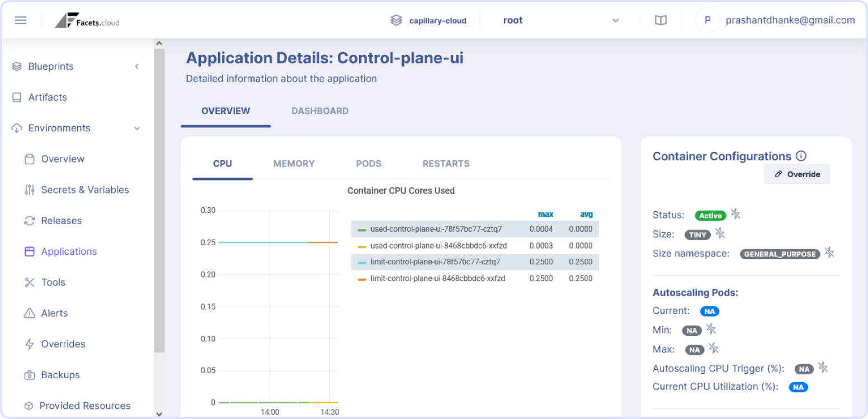The image size is (868, 419).
Task: Select the PODS metrics tab
Action: [369, 164]
